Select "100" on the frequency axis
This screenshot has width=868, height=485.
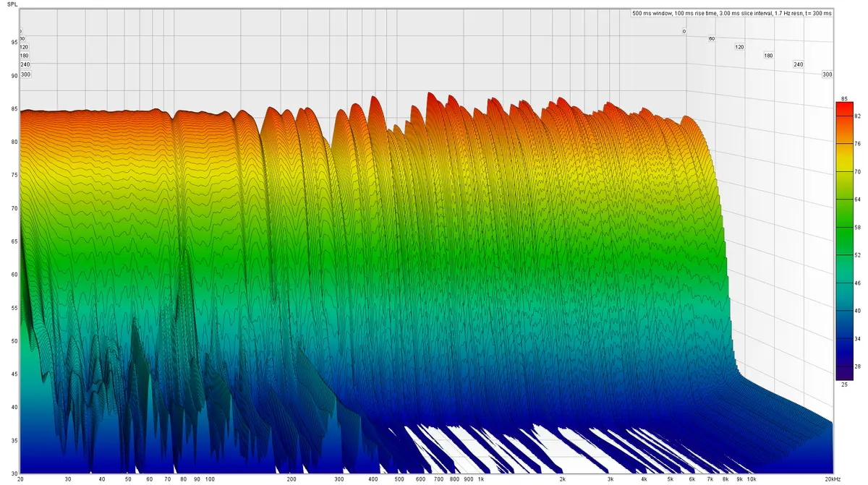[x=209, y=479]
